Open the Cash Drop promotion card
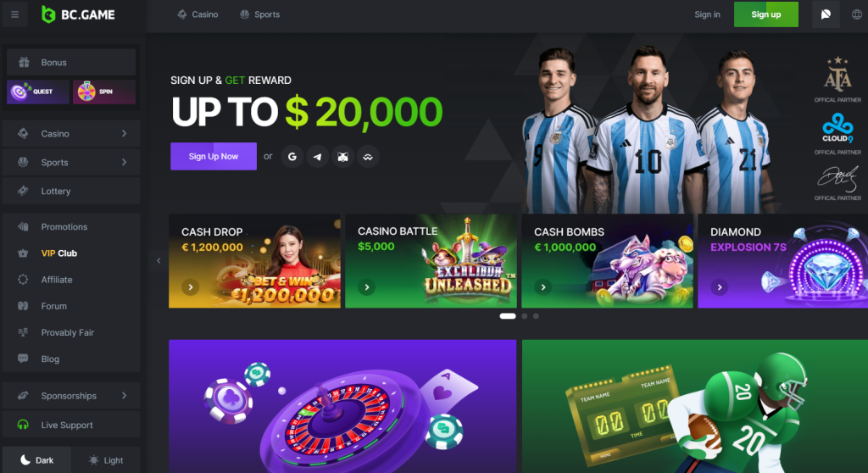 (254, 261)
